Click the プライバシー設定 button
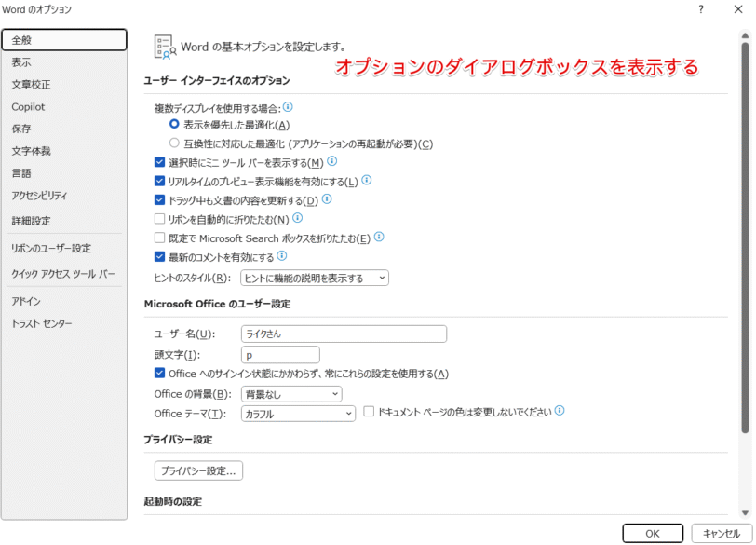This screenshot has height=545, width=756. 198,470
